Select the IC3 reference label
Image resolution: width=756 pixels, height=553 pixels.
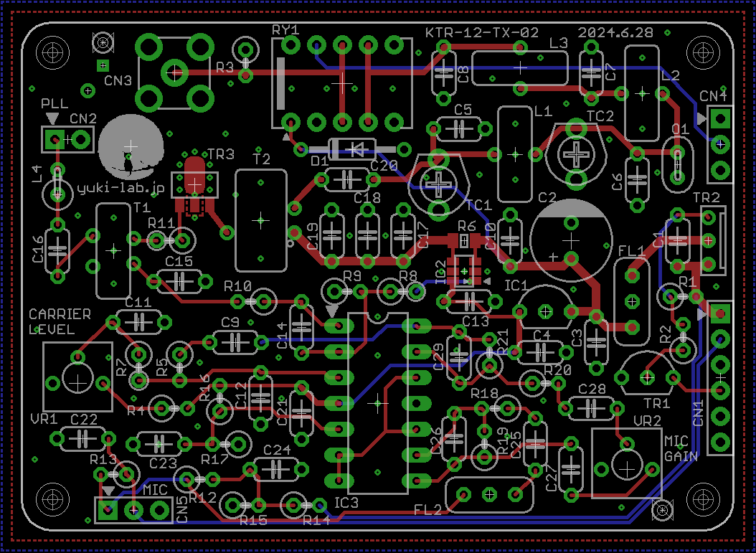tap(346, 503)
